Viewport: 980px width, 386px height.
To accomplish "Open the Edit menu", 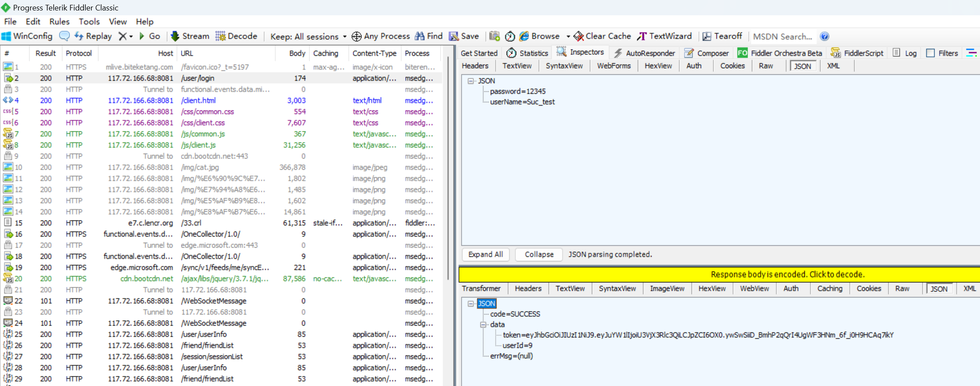I will 33,21.
